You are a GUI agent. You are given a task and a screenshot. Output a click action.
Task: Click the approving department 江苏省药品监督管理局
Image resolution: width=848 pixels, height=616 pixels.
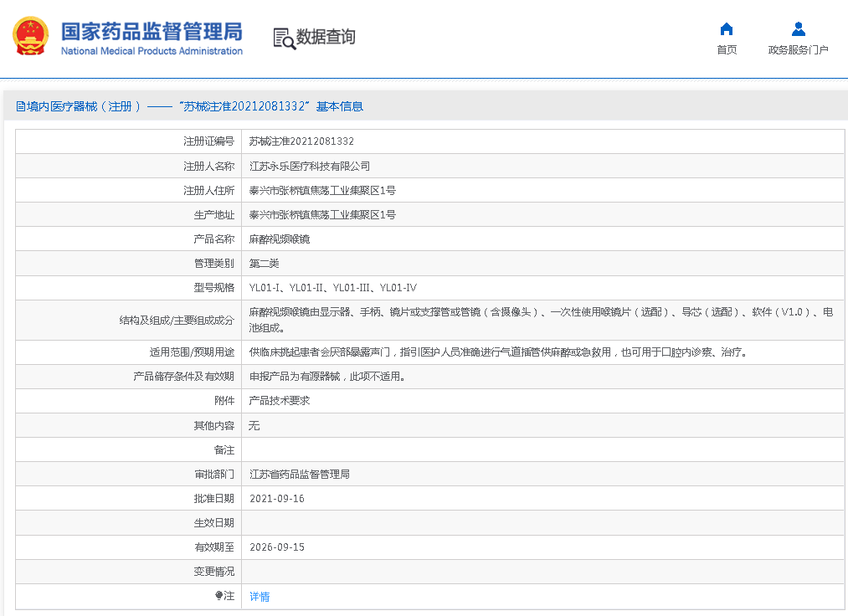300,474
